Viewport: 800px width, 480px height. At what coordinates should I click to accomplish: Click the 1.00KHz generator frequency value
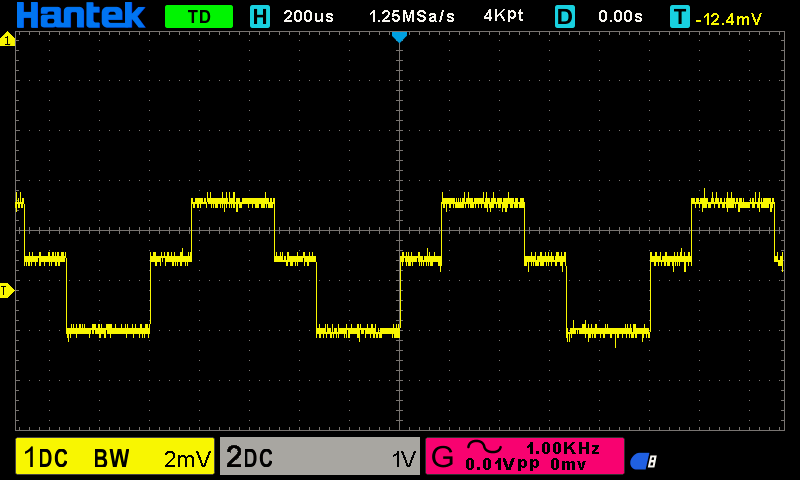tap(563, 448)
